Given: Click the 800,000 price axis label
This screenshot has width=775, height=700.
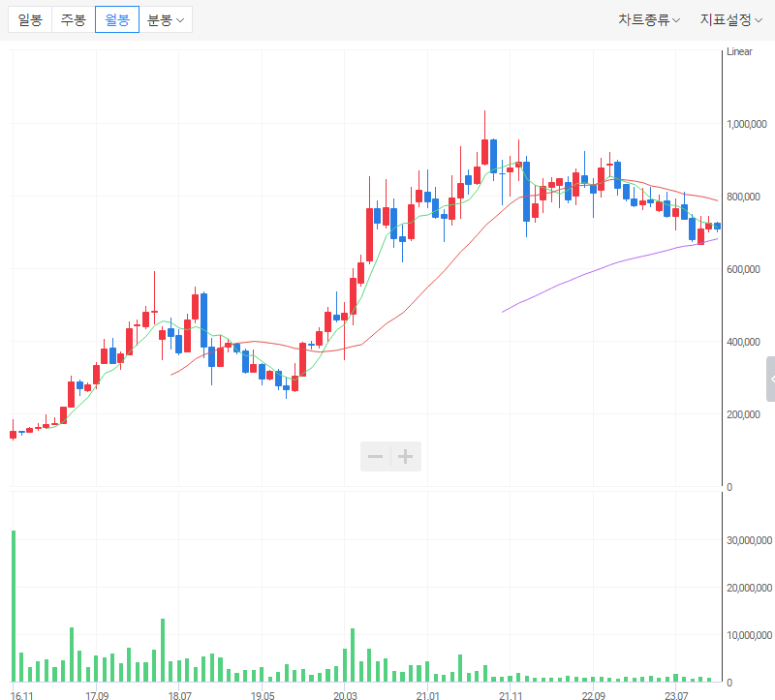Looking at the screenshot, I should pos(743,197).
